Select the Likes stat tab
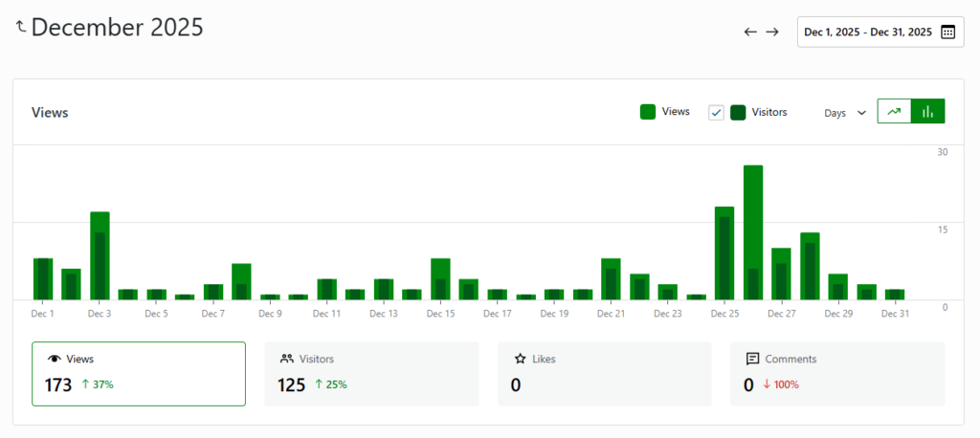Image resolution: width=980 pixels, height=438 pixels. (604, 374)
